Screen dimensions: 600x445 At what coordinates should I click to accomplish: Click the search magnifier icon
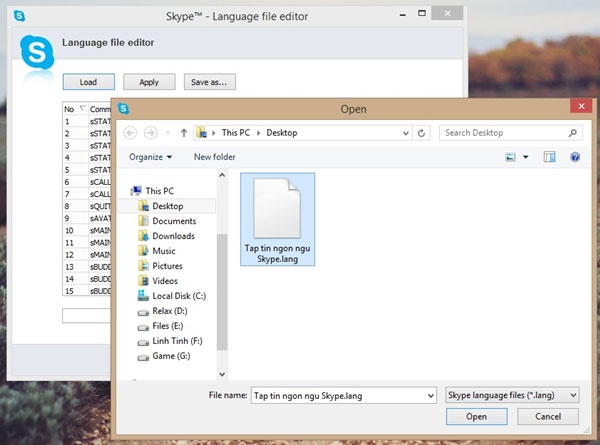coord(572,133)
